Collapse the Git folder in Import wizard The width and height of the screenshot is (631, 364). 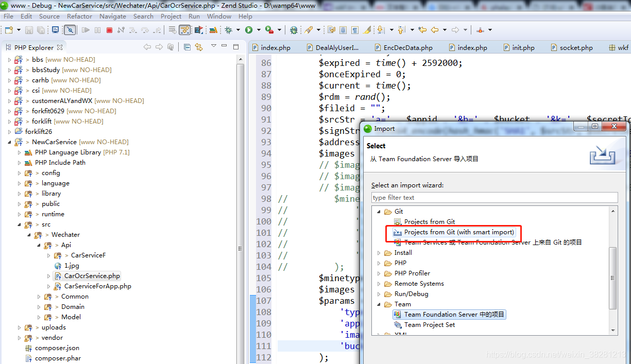(379, 212)
